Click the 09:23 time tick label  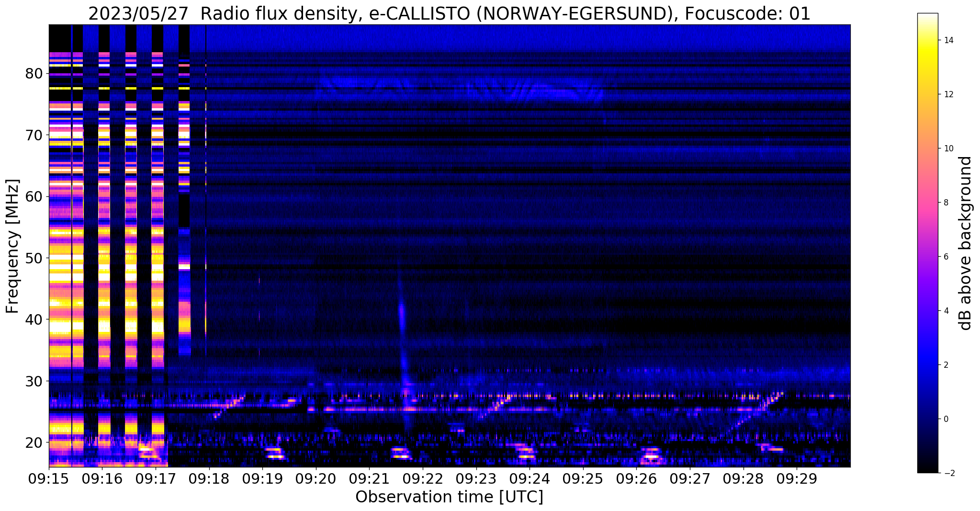click(x=476, y=478)
